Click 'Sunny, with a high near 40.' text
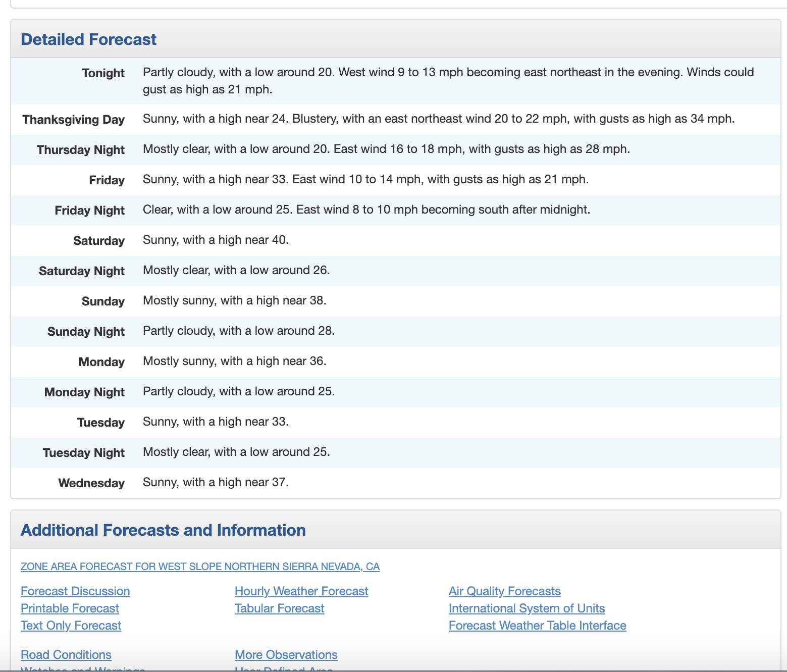Image resolution: width=787 pixels, height=672 pixels. pyautogui.click(x=216, y=240)
